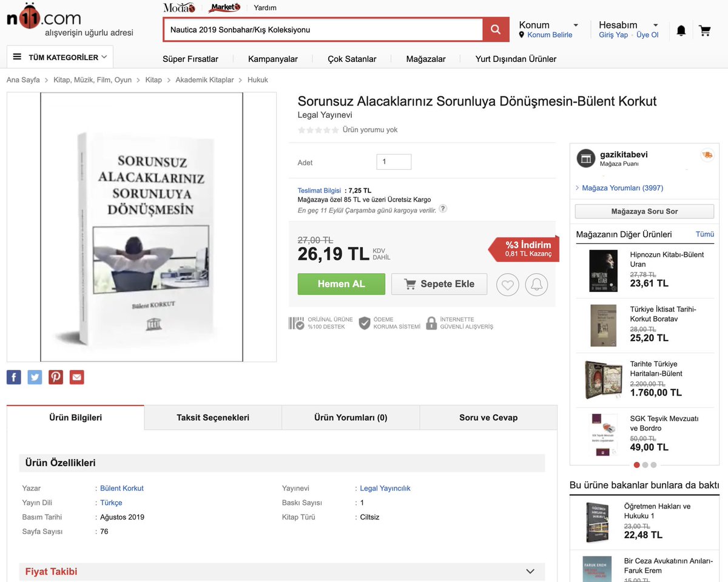Click the search input field

pos(323,29)
